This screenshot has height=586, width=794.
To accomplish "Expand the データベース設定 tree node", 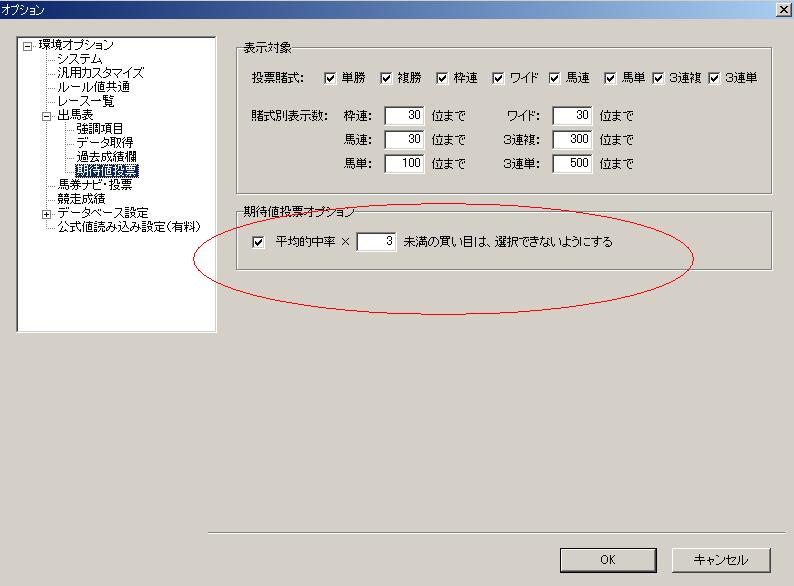I will coord(47,214).
